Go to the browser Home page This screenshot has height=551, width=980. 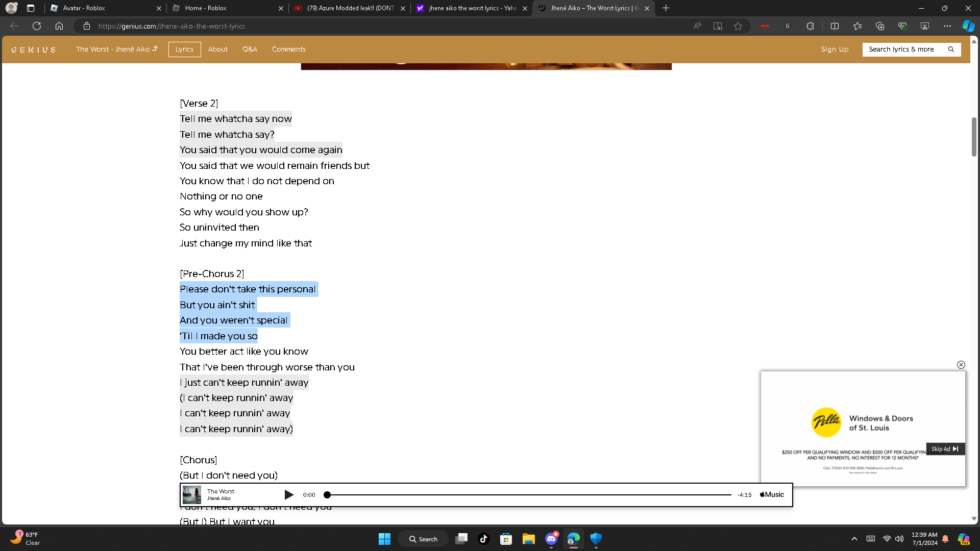pos(59,26)
